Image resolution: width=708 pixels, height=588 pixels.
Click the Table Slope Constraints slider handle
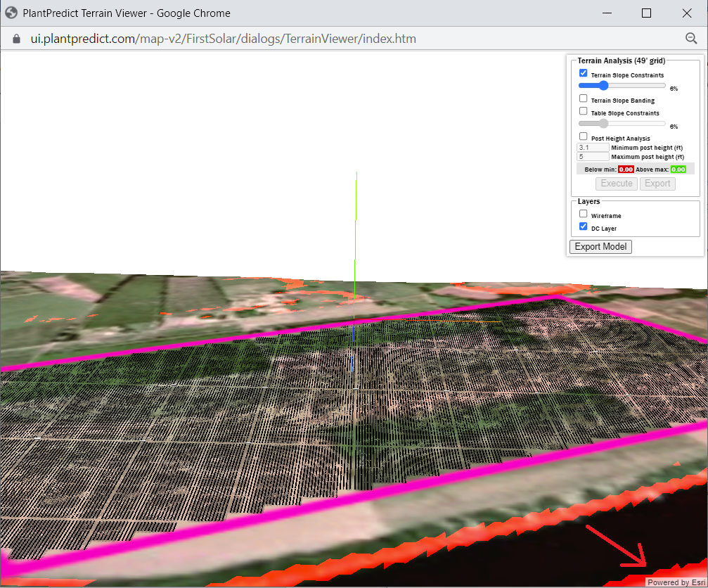(x=603, y=123)
